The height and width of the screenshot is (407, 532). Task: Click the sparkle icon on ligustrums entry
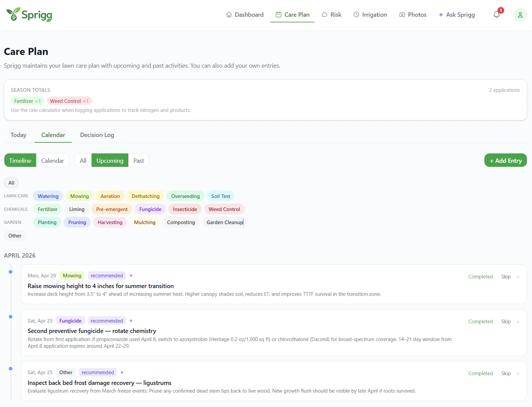pos(122,372)
